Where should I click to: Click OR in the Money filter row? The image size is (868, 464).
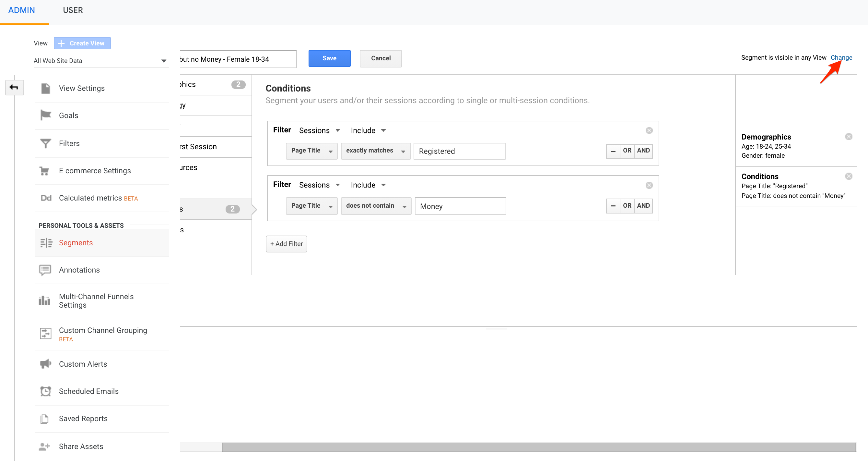coord(627,206)
